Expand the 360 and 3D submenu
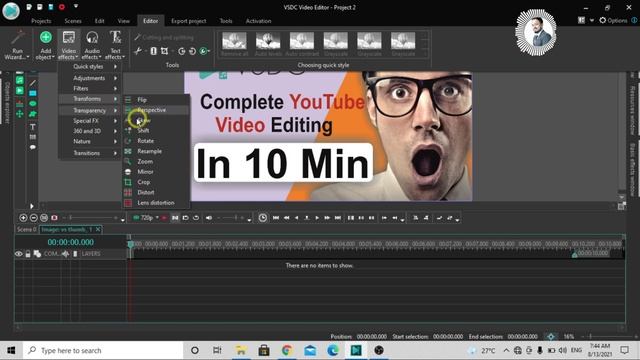Screen dimensions: 640x360 click(x=90, y=131)
